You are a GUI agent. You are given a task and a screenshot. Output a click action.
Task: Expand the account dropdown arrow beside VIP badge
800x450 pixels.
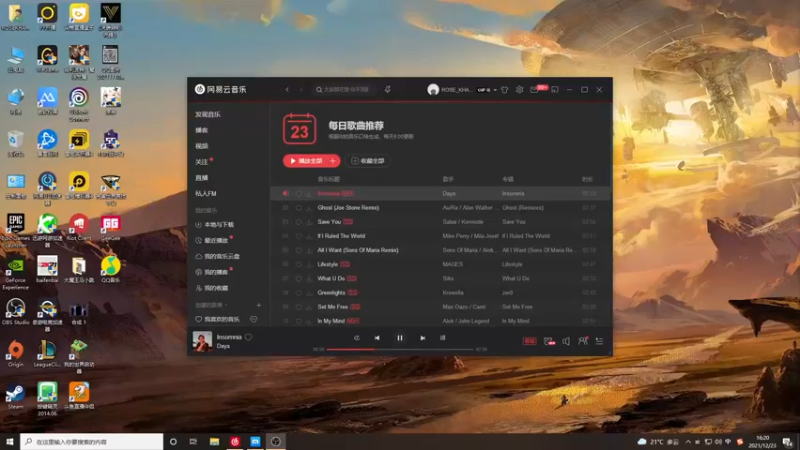click(x=495, y=90)
